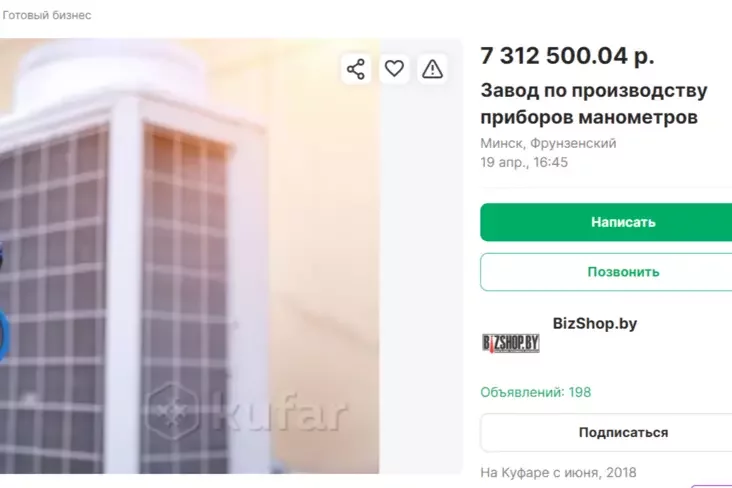Click На Куфаре с июня, 2018 text
Image resolution: width=732 pixels, height=488 pixels.
(x=558, y=473)
